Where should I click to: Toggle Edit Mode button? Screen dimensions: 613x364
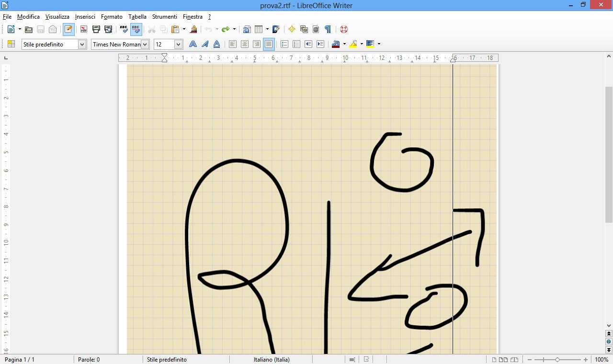pos(68,29)
